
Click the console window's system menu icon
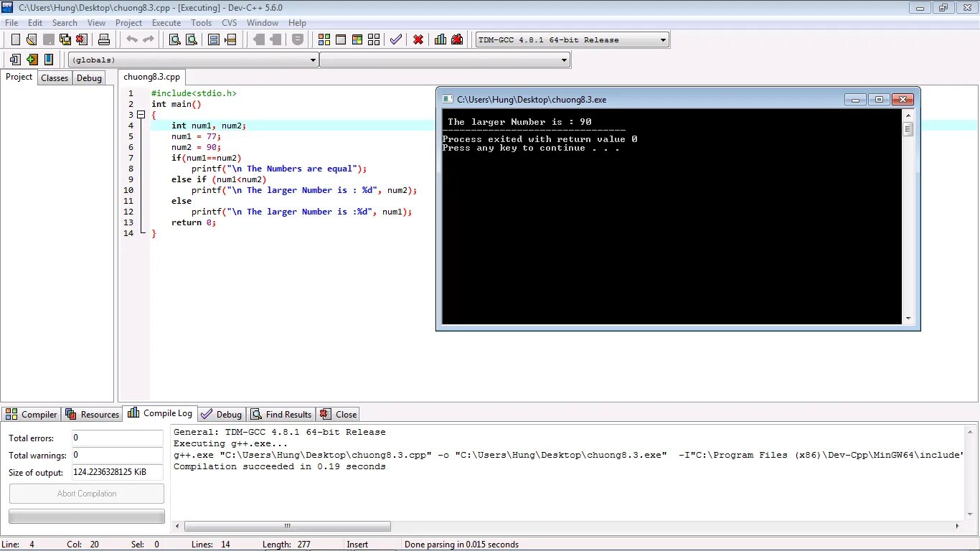point(447,99)
